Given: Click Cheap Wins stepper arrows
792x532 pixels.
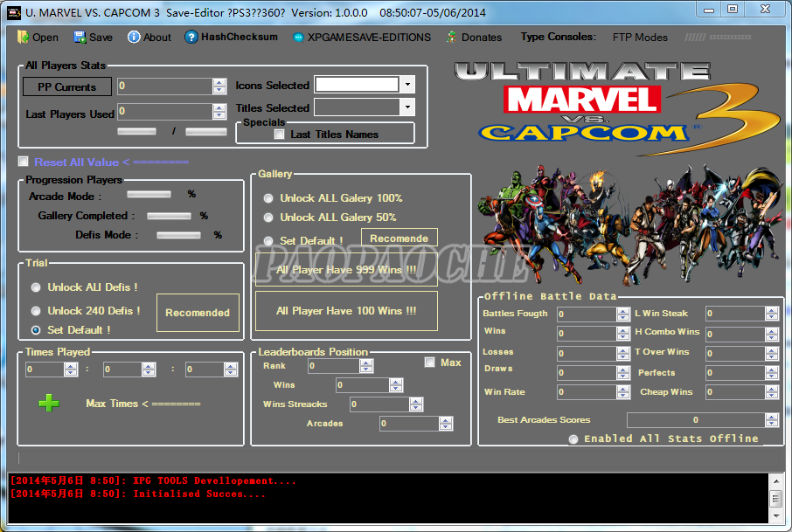Looking at the screenshot, I should tap(771, 392).
